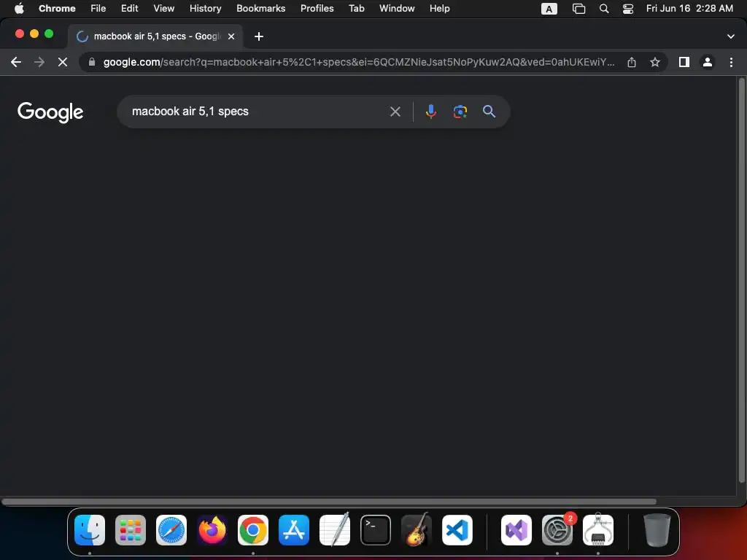Image resolution: width=747 pixels, height=560 pixels.
Task: Click the Chrome dock icon
Action: point(253,530)
